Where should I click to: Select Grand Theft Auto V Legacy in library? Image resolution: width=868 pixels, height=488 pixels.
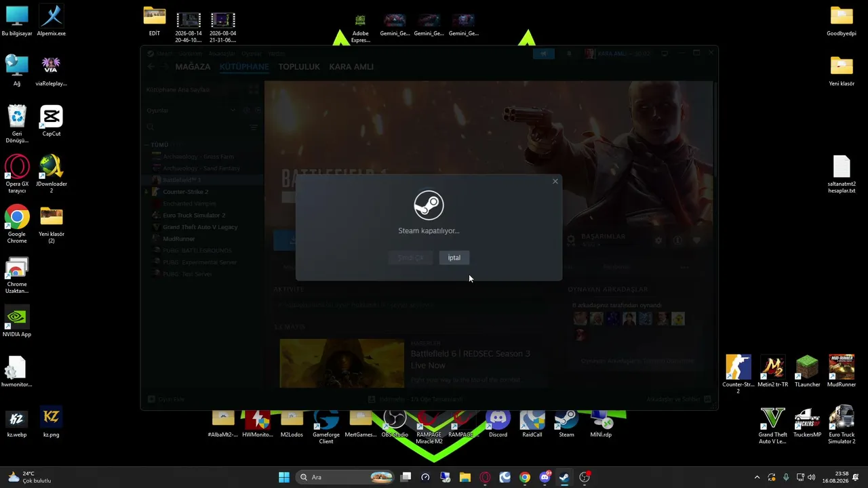(200, 227)
